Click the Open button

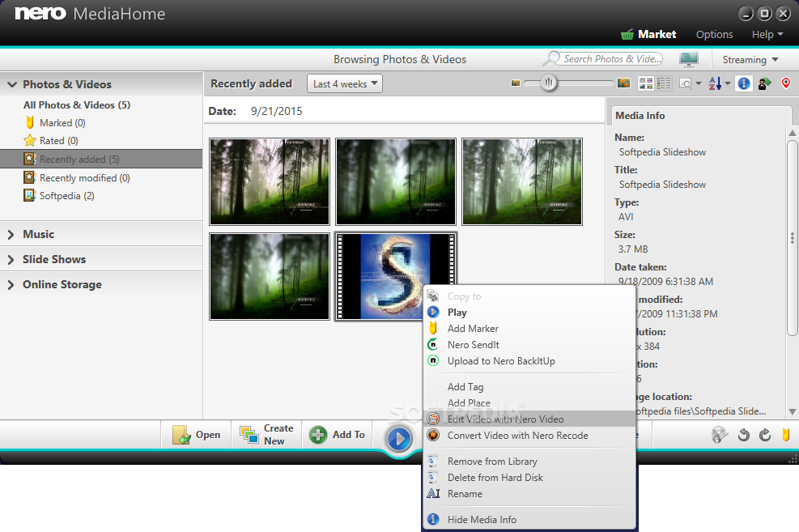(197, 435)
